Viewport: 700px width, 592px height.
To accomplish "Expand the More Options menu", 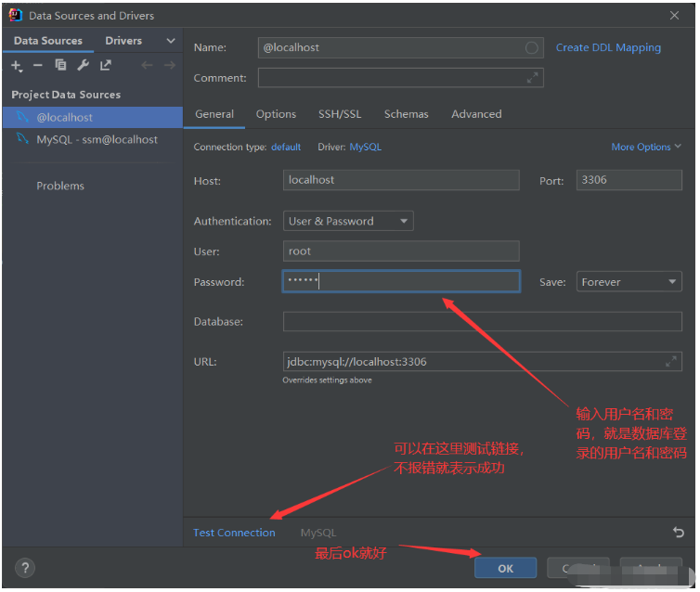I will pos(645,147).
